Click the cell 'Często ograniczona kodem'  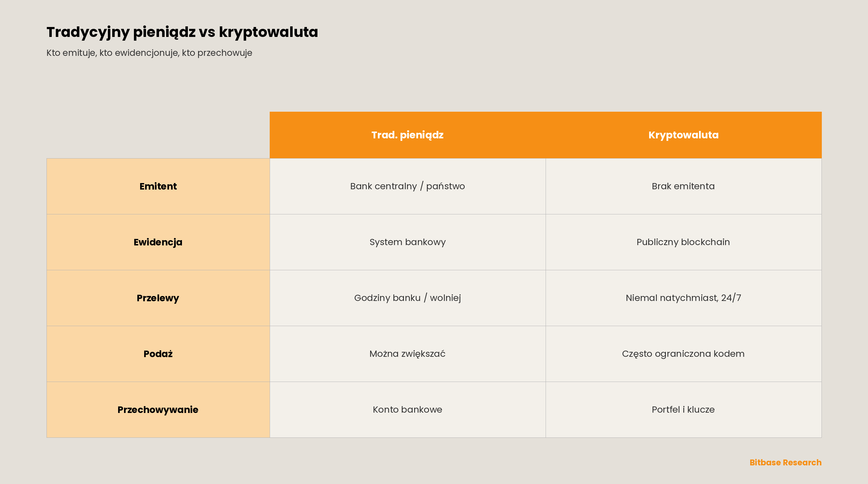click(683, 354)
